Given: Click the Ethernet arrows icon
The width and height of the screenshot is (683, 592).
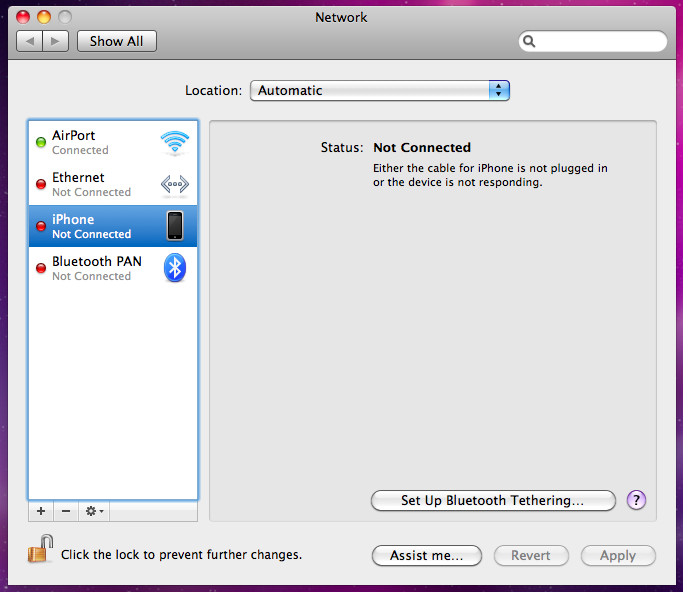Looking at the screenshot, I should (175, 184).
